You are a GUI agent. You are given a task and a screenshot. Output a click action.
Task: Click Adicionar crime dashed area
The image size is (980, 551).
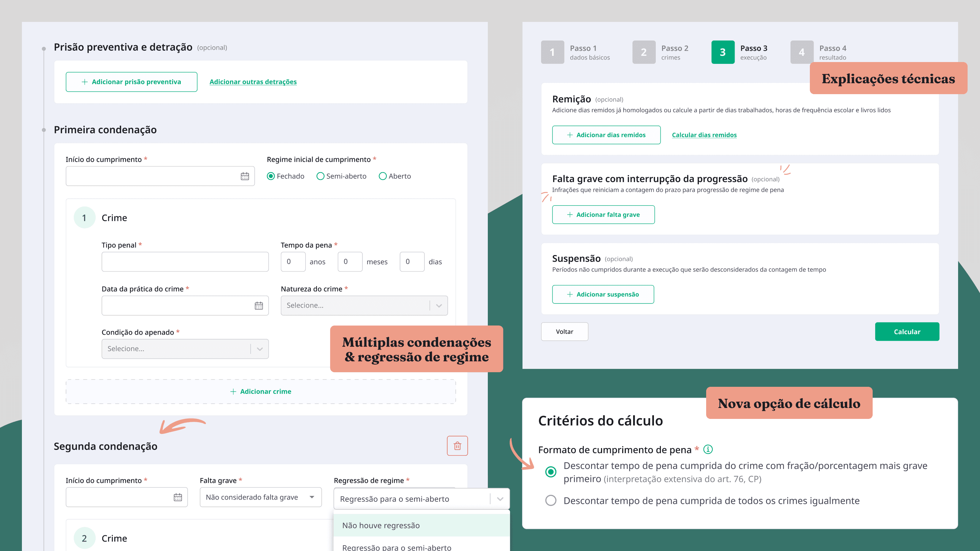[261, 391]
